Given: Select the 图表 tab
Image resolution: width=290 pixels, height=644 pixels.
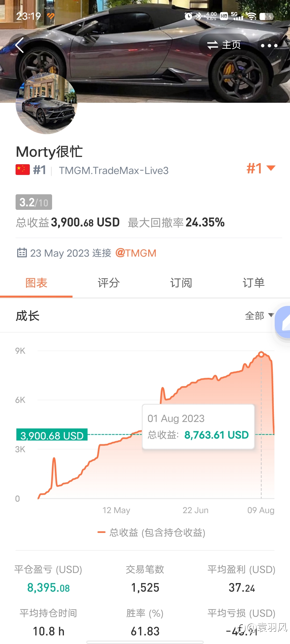Looking at the screenshot, I should [36, 283].
